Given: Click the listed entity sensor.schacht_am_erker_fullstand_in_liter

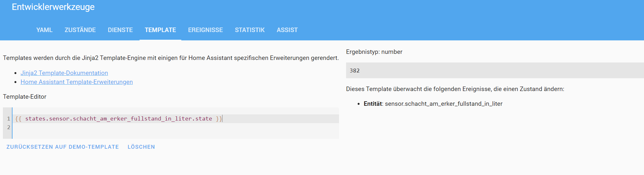Looking at the screenshot, I should point(443,104).
